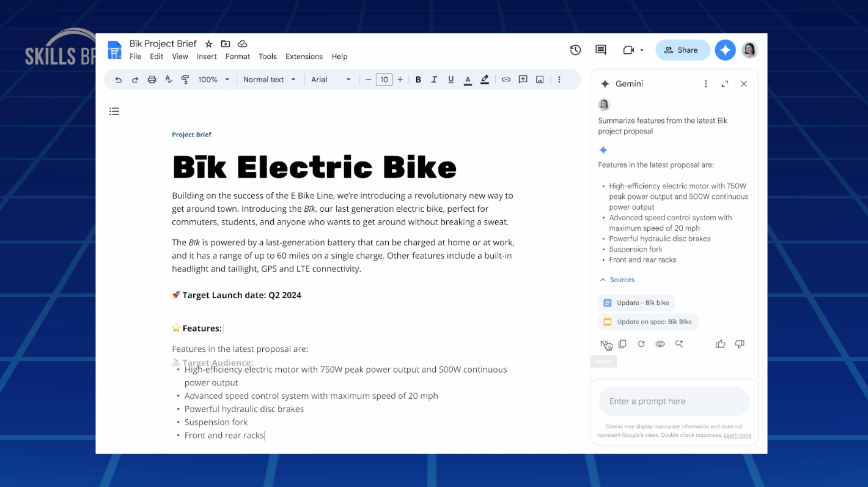Image resolution: width=868 pixels, height=487 pixels.
Task: Follow the Learn more link
Action: pyautogui.click(x=737, y=435)
